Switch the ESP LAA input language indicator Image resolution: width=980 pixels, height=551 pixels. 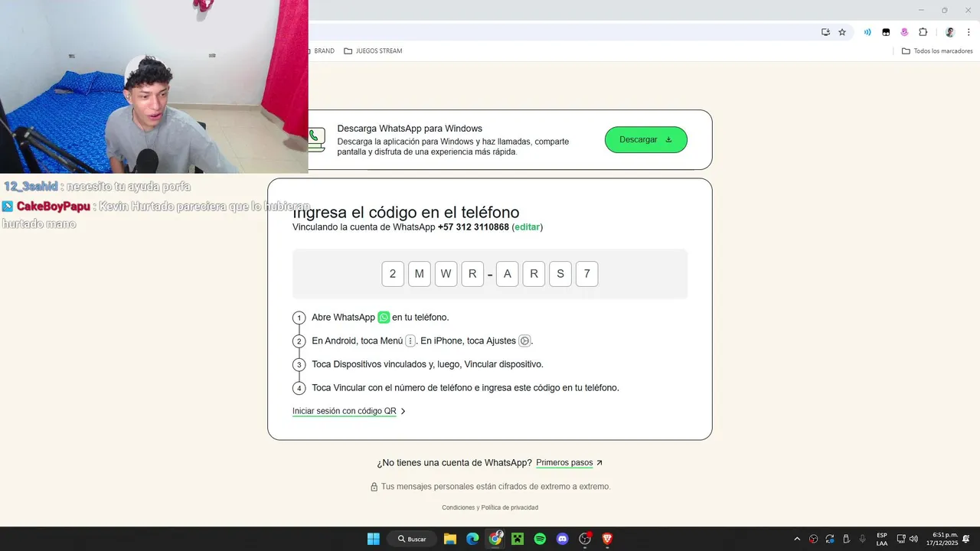click(882, 539)
